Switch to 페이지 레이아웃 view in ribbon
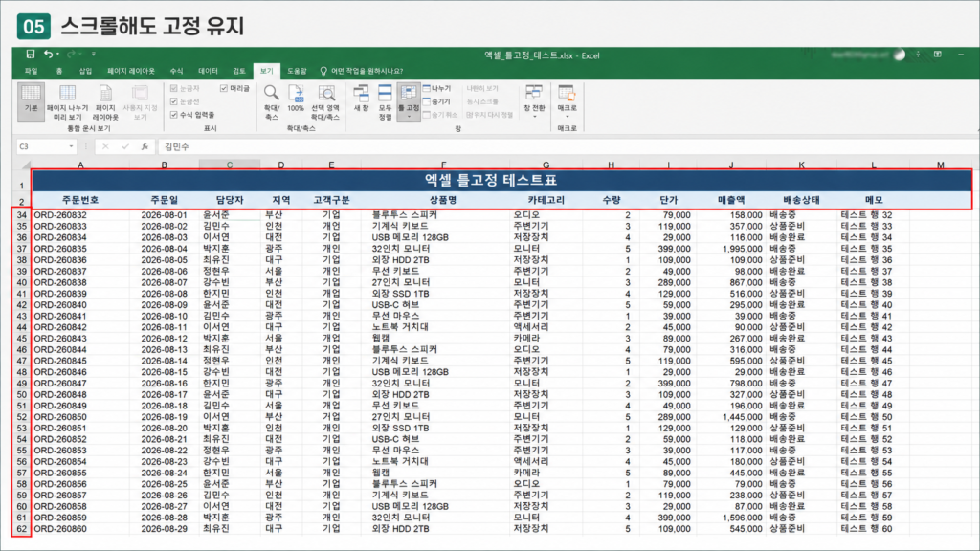Image resolution: width=980 pixels, height=551 pixels. 105,101
